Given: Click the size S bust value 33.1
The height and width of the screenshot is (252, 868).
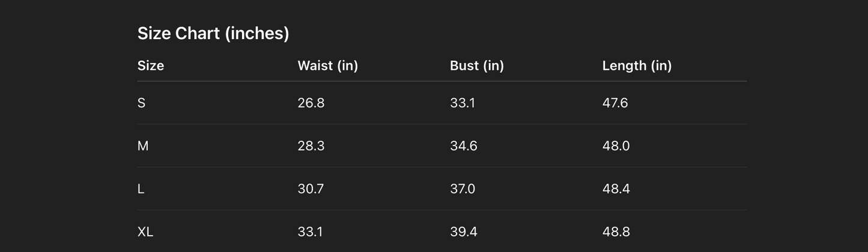Looking at the screenshot, I should coord(463,103).
